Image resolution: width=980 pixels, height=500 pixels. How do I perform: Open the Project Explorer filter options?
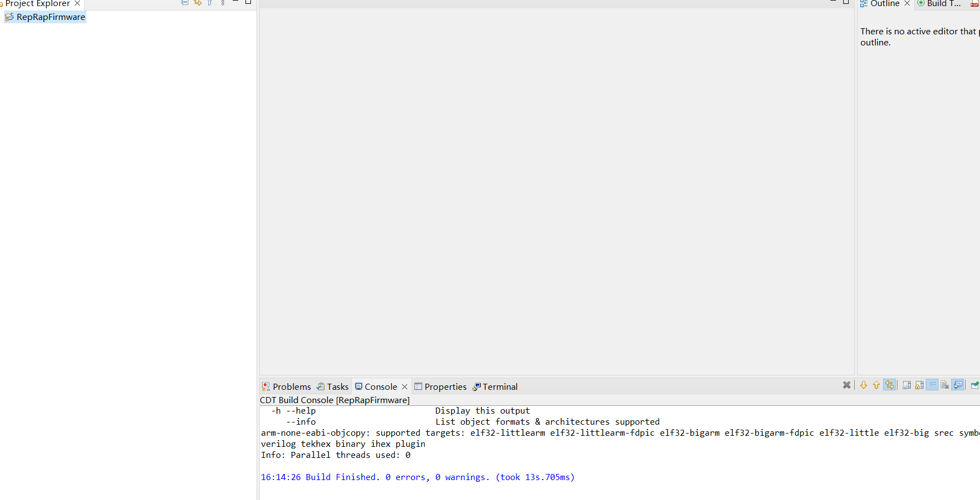(210, 3)
